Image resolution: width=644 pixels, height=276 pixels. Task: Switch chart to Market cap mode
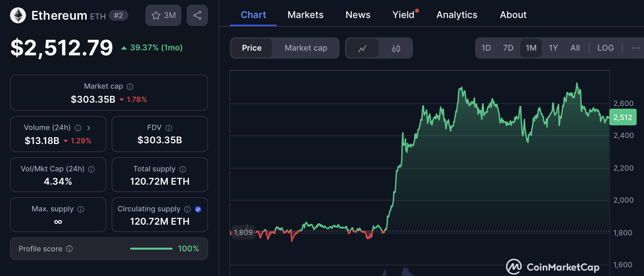point(306,48)
